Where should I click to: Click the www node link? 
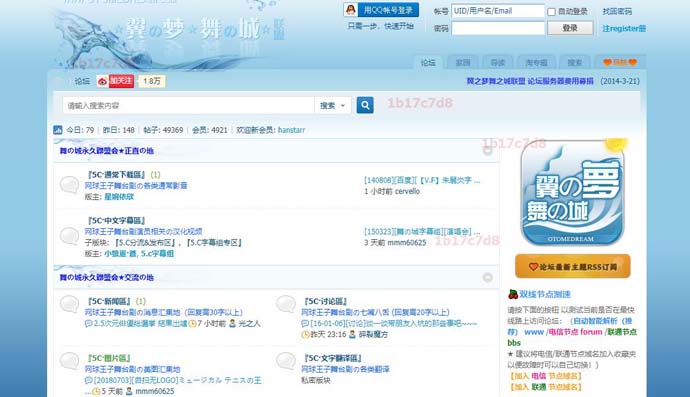534,332
